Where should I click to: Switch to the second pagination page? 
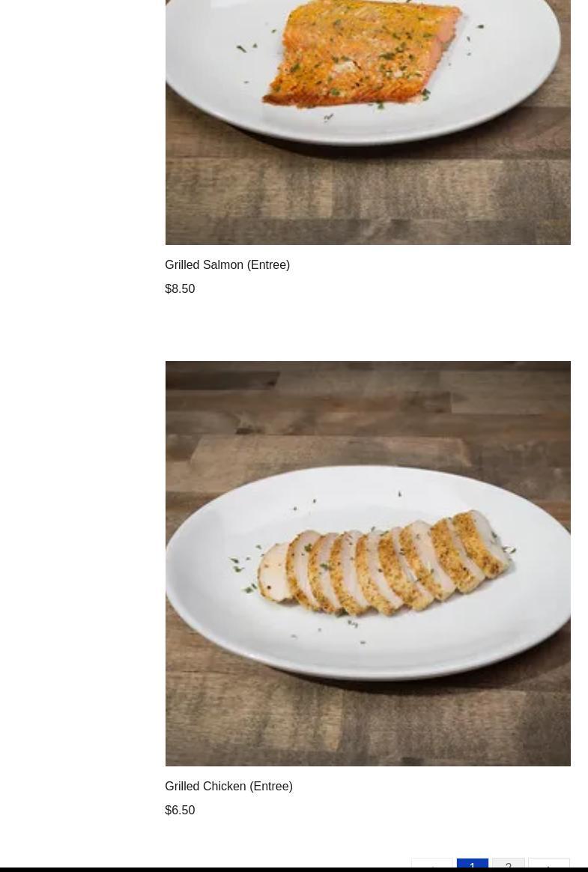pyautogui.click(x=509, y=865)
